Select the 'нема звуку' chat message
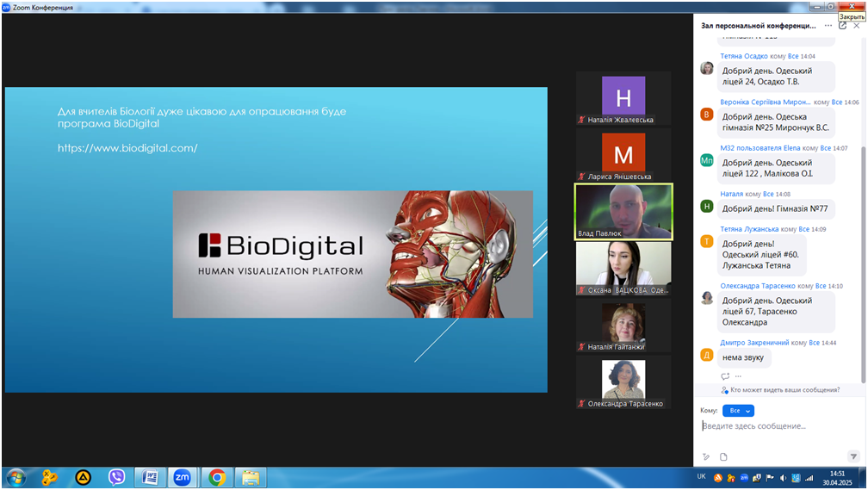The width and height of the screenshot is (868, 490). coord(744,357)
